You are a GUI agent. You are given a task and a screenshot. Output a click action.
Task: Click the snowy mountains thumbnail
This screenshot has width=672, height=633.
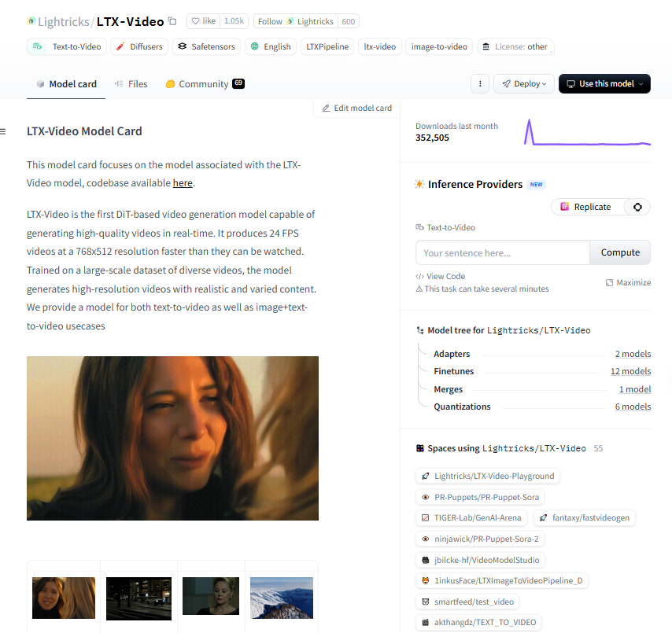[282, 598]
